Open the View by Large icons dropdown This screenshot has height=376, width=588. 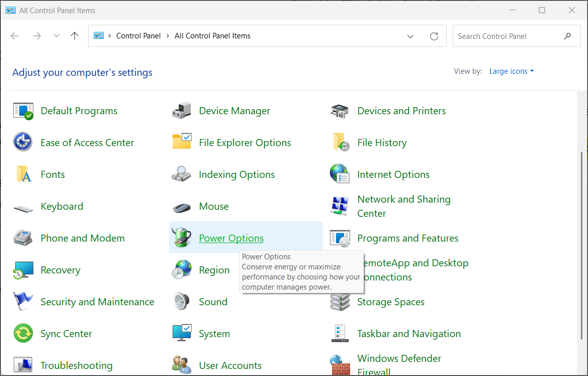pos(511,71)
